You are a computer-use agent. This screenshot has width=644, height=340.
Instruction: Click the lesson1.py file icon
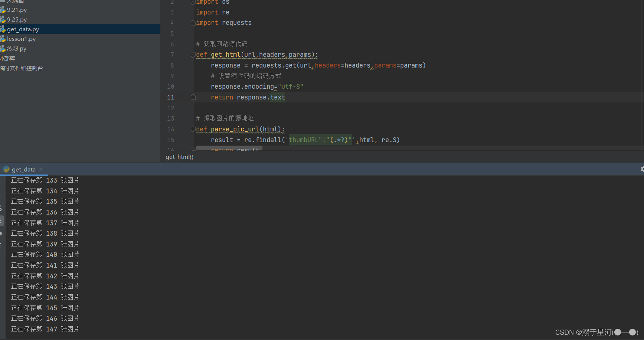pyautogui.click(x=3, y=39)
